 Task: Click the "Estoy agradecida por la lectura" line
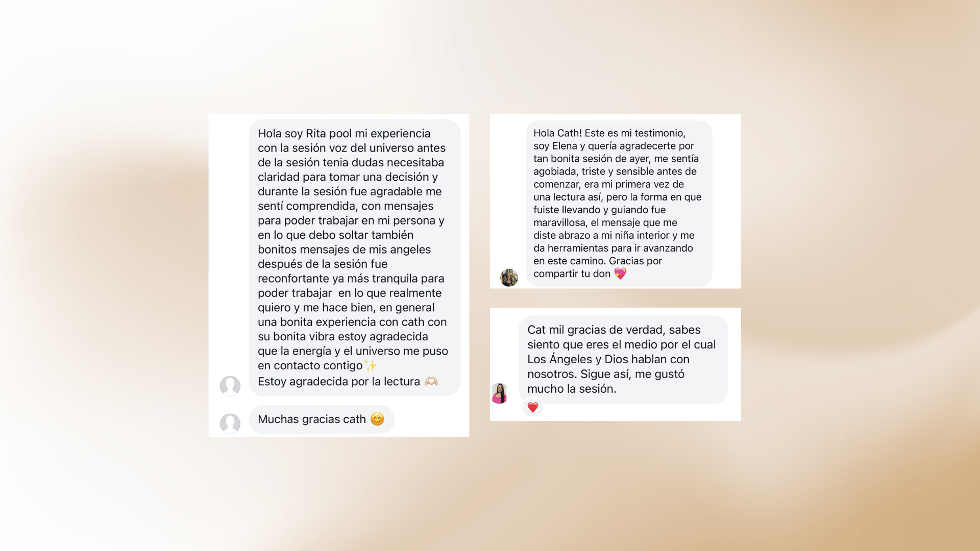point(339,382)
